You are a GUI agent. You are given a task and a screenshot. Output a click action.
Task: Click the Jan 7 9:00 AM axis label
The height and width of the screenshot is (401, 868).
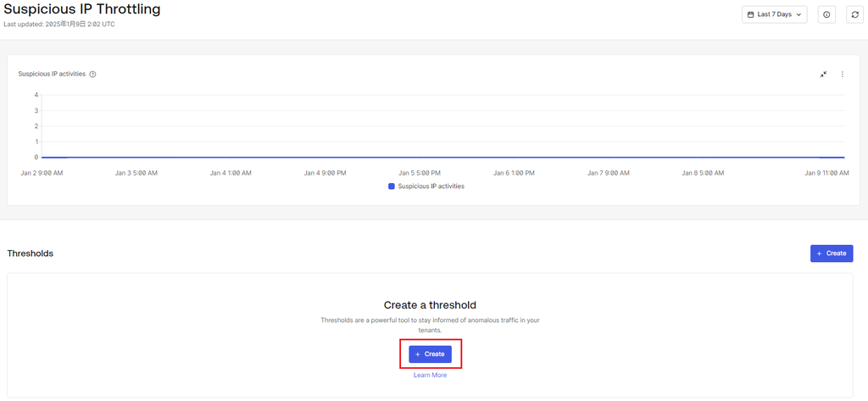click(x=609, y=173)
